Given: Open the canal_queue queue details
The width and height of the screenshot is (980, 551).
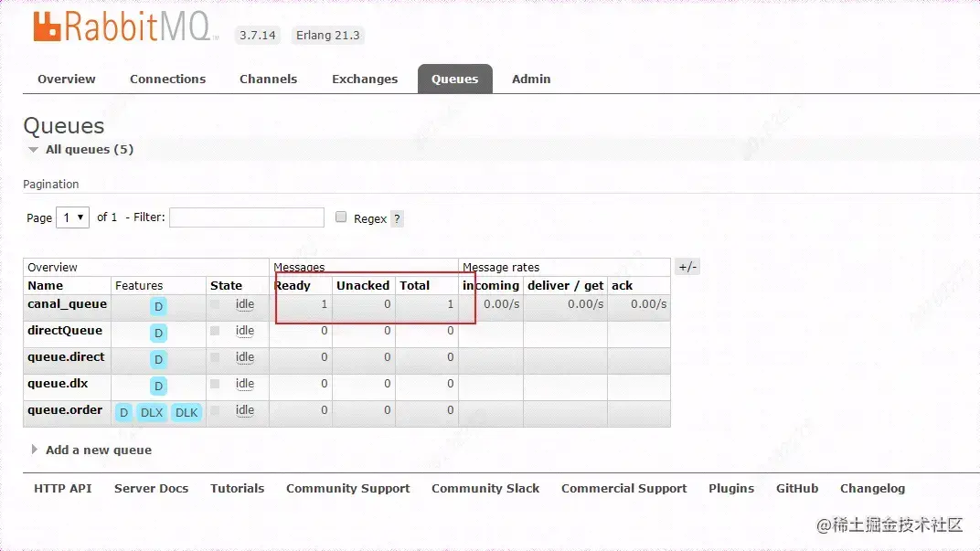Looking at the screenshot, I should pos(67,304).
